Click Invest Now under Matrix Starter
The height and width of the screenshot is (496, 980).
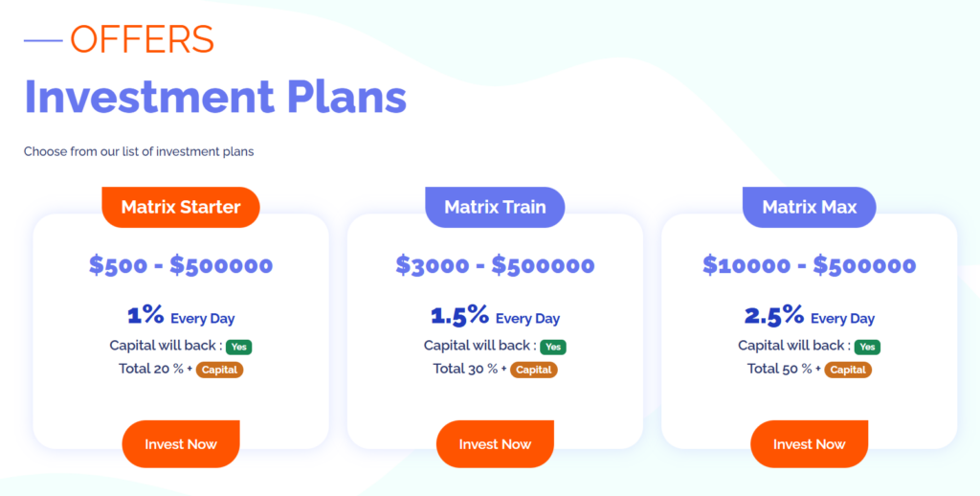click(x=181, y=444)
